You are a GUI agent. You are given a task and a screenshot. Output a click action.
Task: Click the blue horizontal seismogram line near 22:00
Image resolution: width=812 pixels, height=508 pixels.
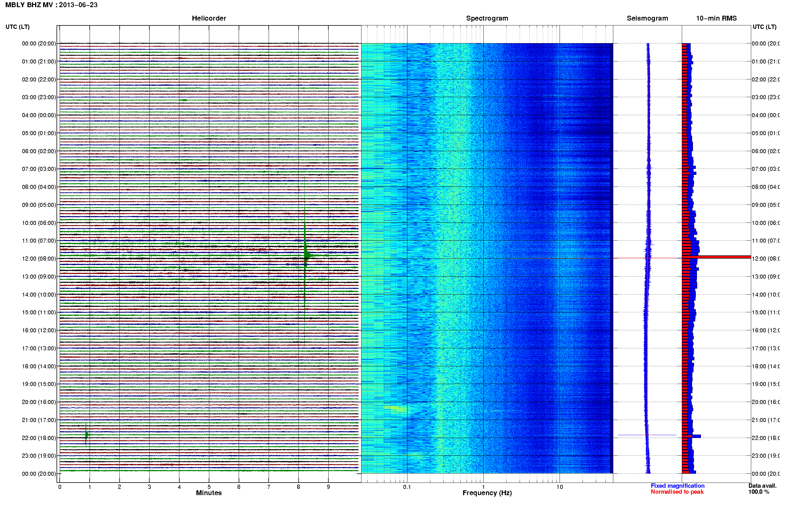coord(647,435)
